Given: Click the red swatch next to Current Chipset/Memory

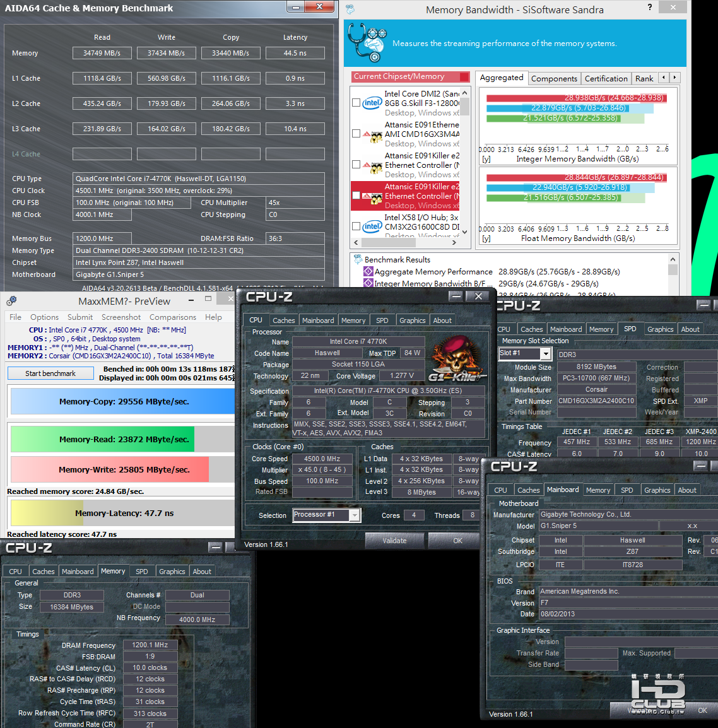Looking at the screenshot, I should tap(464, 76).
